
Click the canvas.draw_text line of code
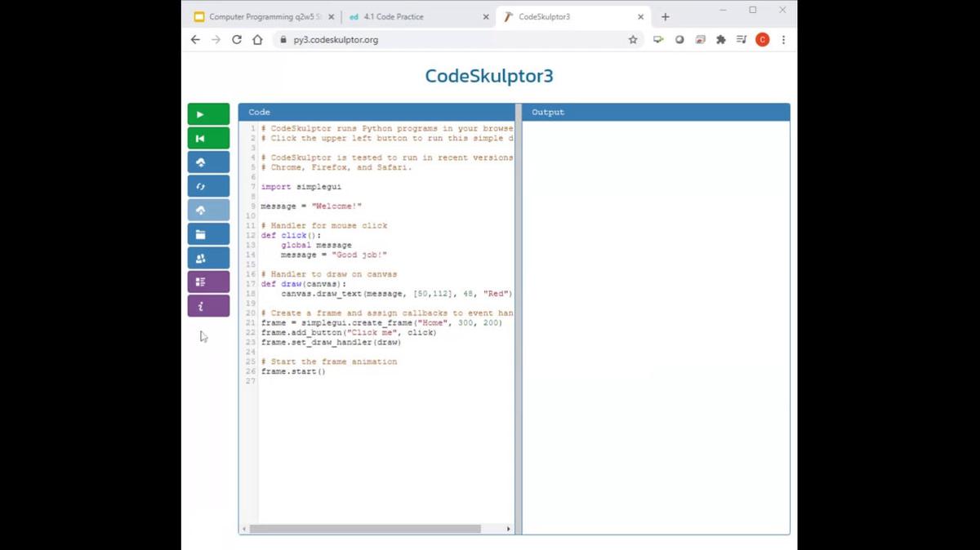[397, 294]
